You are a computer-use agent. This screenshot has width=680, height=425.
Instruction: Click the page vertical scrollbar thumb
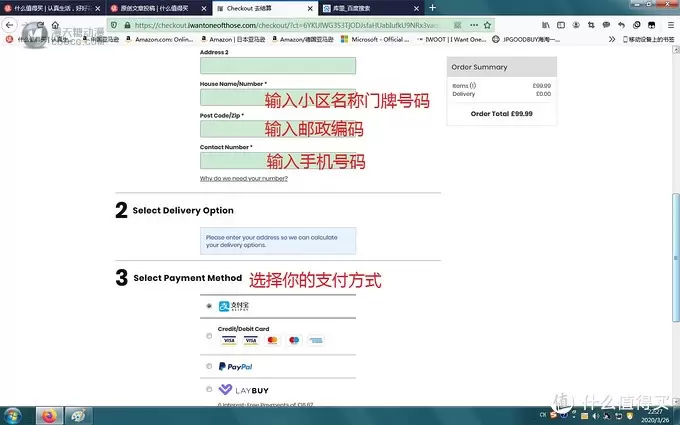pyautogui.click(x=676, y=258)
